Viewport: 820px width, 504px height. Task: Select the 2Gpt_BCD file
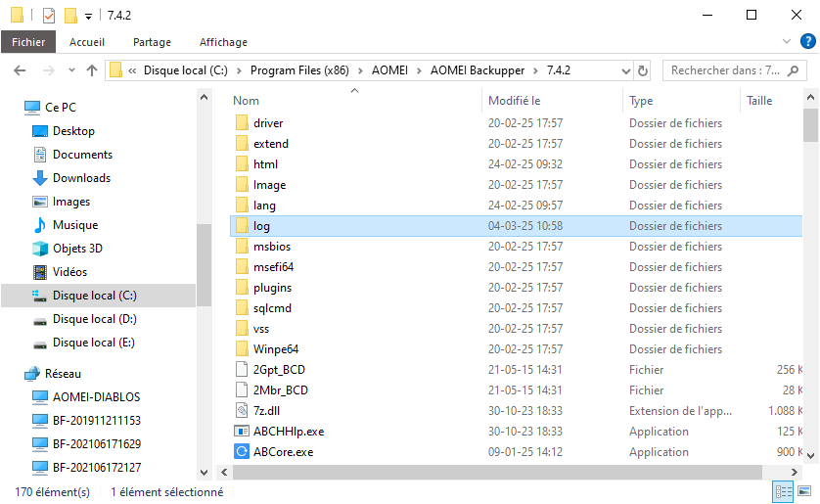pyautogui.click(x=279, y=370)
